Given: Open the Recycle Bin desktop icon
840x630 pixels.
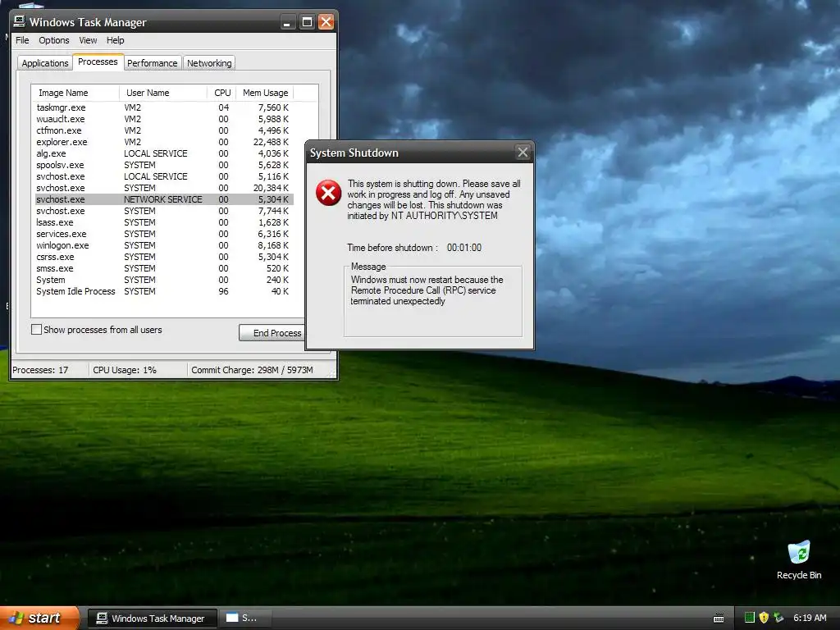Looking at the screenshot, I should 799,559.
